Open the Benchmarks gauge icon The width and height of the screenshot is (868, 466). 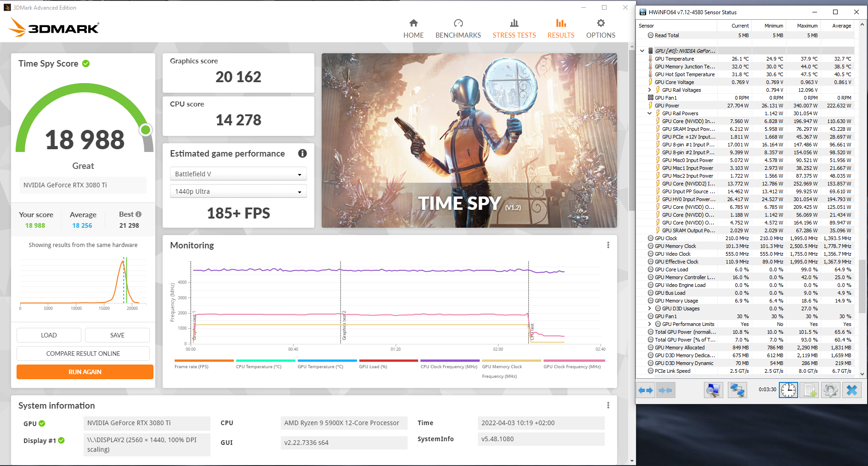[458, 23]
